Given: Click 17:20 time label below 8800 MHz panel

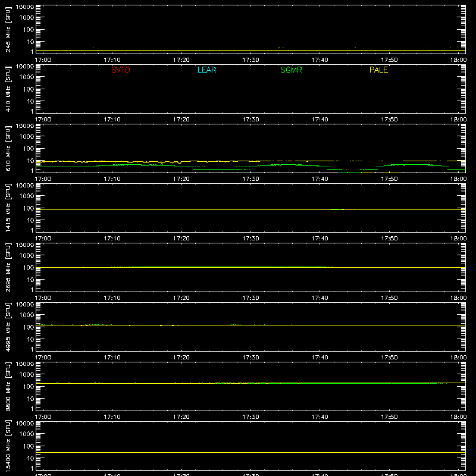Looking at the screenshot, I should [181, 417].
